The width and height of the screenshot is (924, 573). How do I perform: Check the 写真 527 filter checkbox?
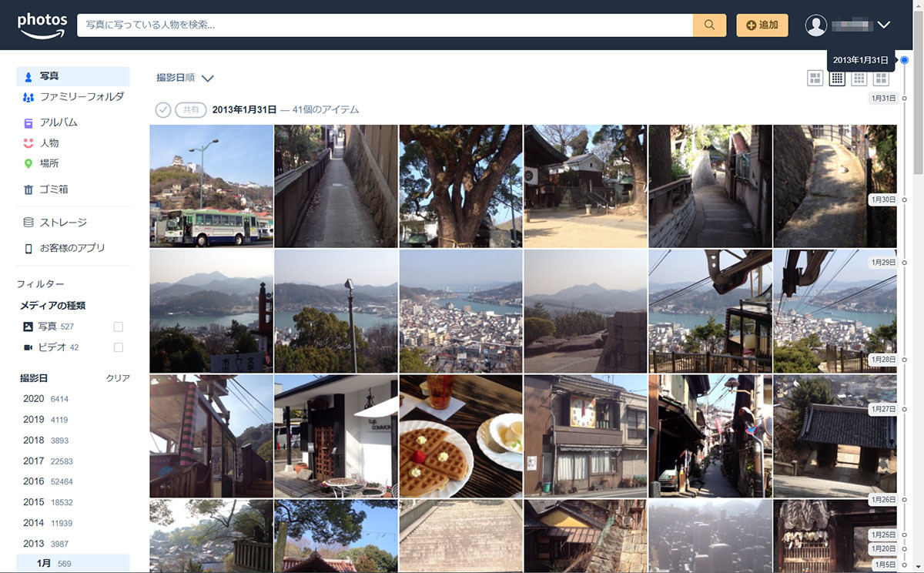tap(119, 327)
